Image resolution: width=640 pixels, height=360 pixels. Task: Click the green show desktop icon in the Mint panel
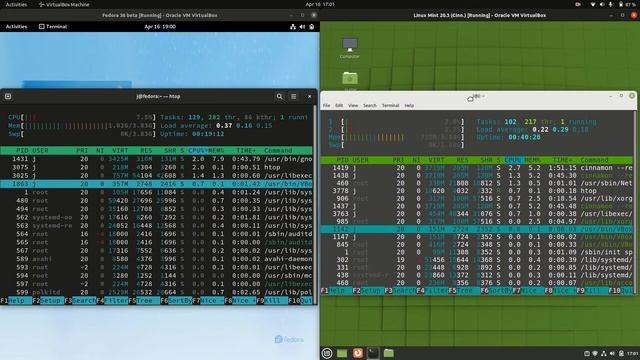[x=342, y=353]
